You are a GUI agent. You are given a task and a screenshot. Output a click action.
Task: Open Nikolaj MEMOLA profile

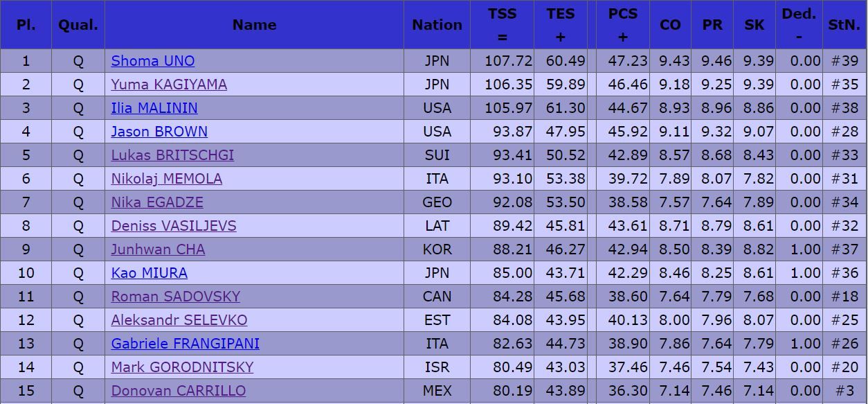[x=167, y=179]
